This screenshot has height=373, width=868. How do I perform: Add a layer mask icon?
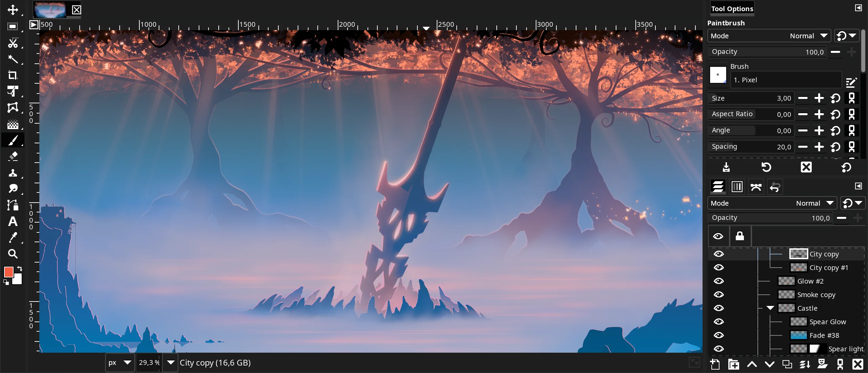(x=822, y=364)
